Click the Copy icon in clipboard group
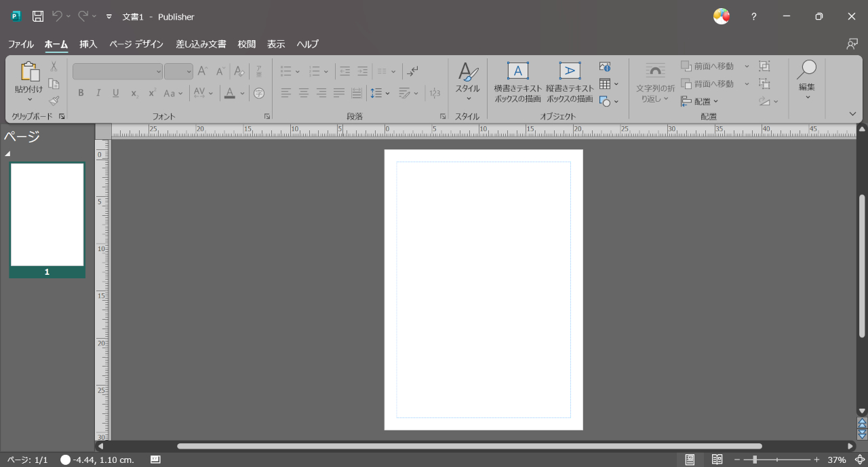Screen dimensions: 868x467 (54, 83)
